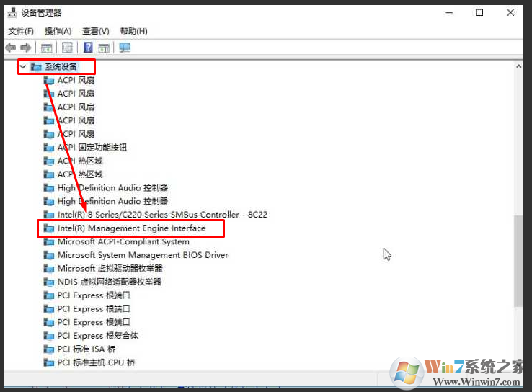Click the icon beside Microsoft ACPI-Compliant System
Viewport: 532px width, 392px height.
coord(49,242)
